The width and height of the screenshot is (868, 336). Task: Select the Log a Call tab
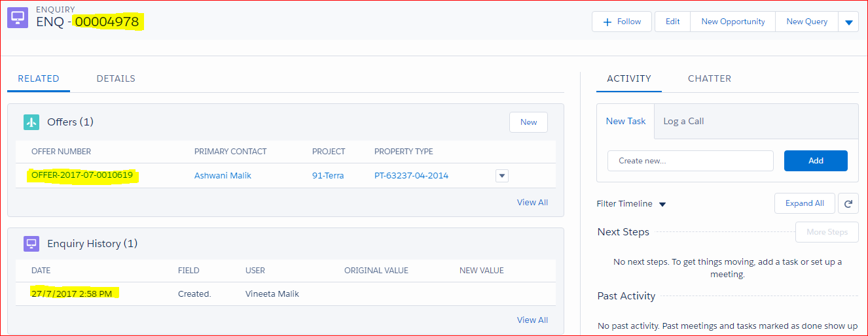tap(683, 121)
